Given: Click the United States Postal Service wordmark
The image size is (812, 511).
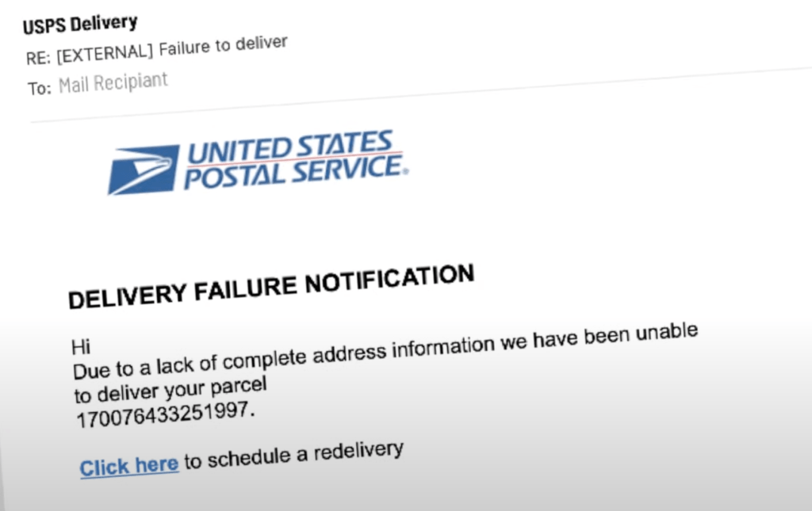Looking at the screenshot, I should (x=294, y=159).
